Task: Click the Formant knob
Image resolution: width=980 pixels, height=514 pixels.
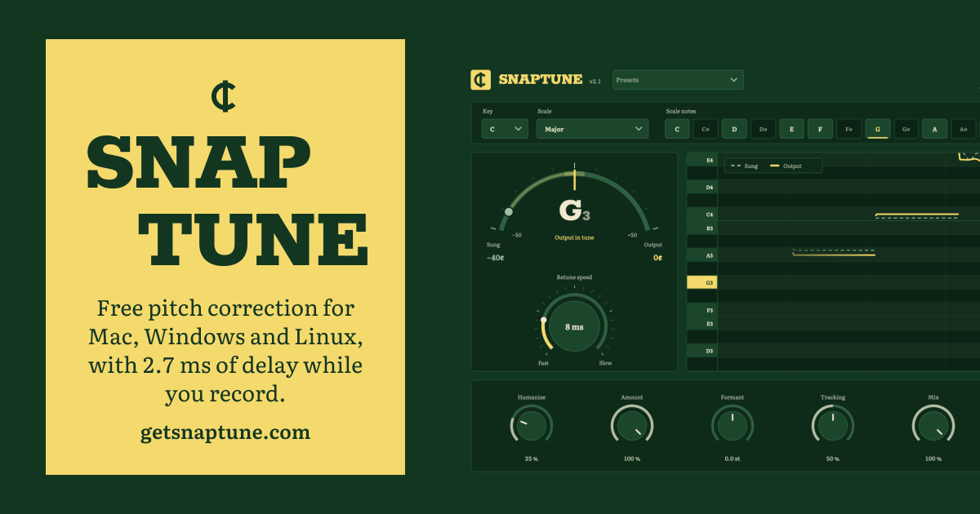Action: pos(733,426)
